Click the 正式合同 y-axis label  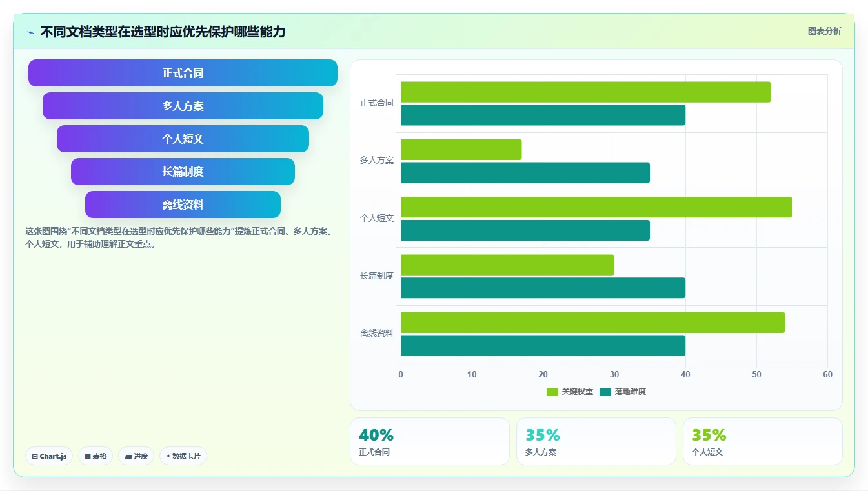point(377,103)
